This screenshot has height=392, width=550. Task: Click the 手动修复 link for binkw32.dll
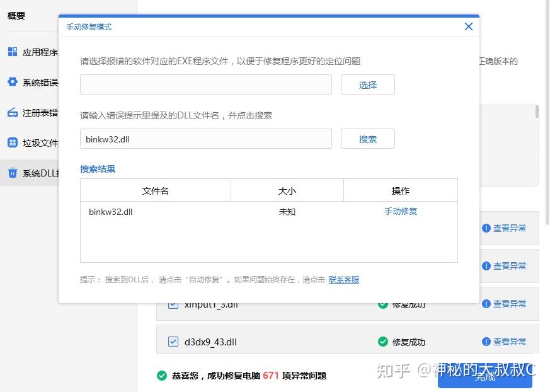(401, 212)
